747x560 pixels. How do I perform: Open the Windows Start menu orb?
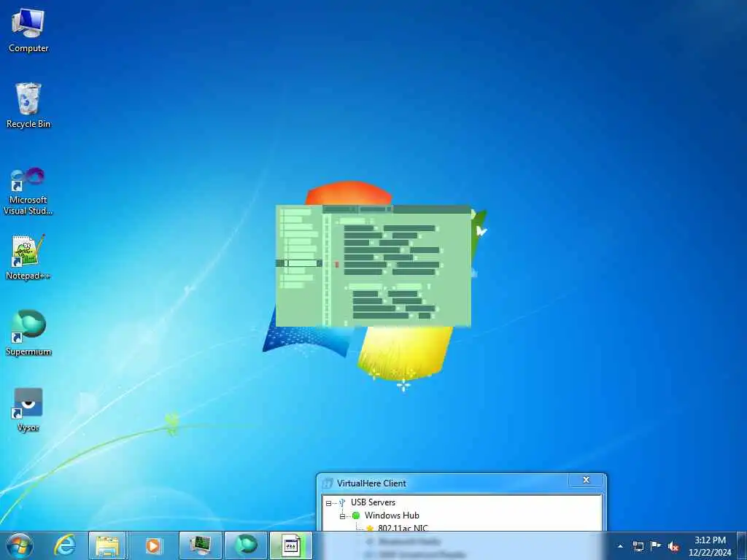20,545
